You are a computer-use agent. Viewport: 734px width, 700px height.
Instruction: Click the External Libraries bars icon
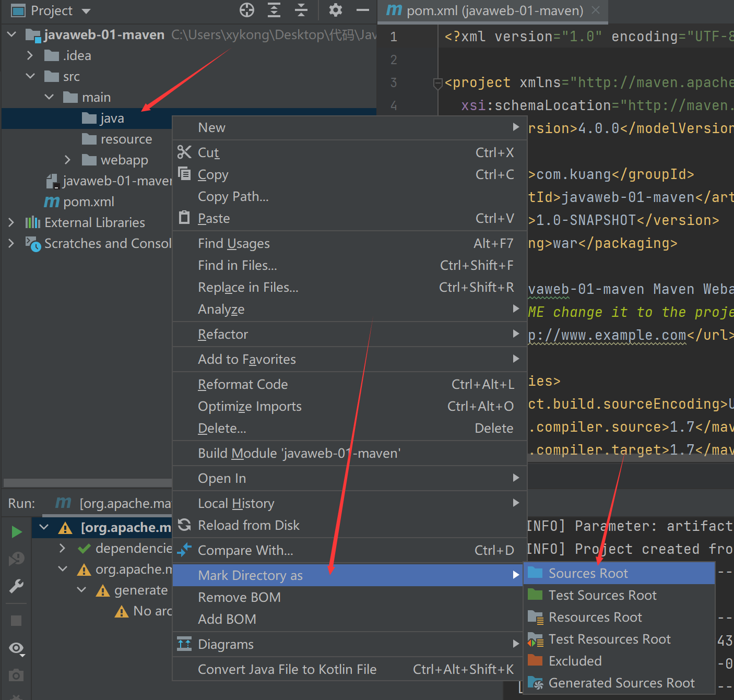pos(33,222)
